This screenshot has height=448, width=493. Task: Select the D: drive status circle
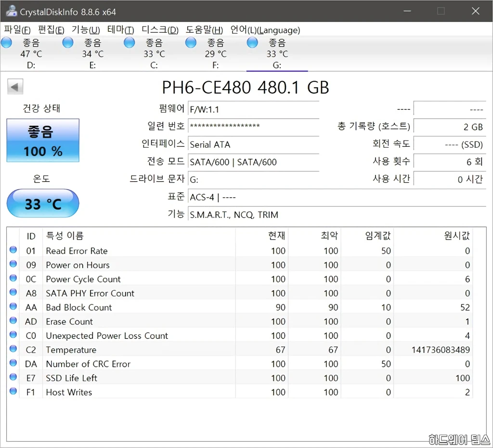pos(7,42)
